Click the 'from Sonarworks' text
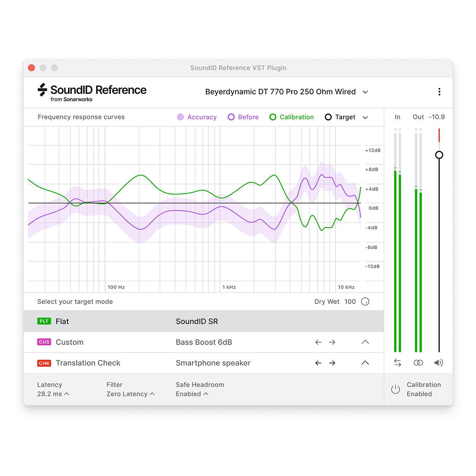 point(72,99)
